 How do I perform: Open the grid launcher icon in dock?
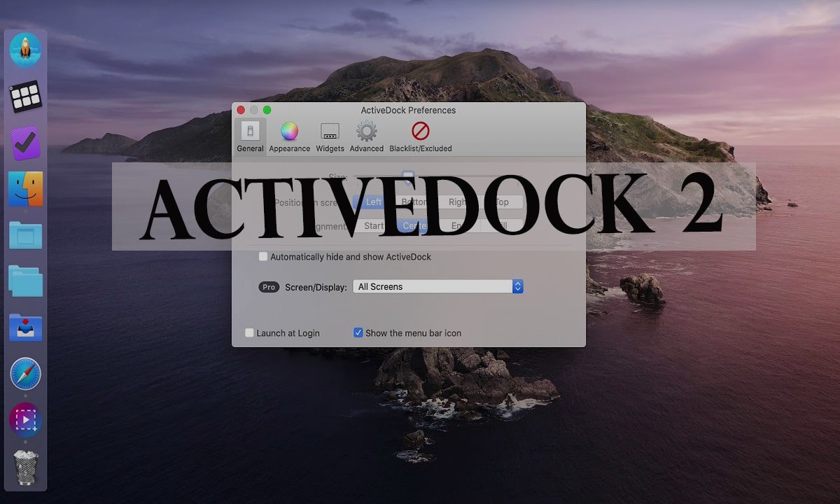[25, 96]
